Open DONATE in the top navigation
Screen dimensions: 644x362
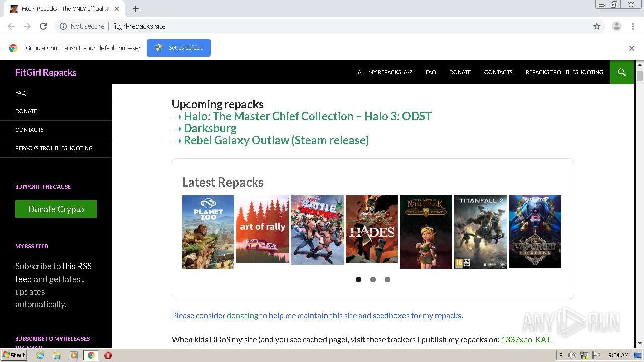pos(460,72)
